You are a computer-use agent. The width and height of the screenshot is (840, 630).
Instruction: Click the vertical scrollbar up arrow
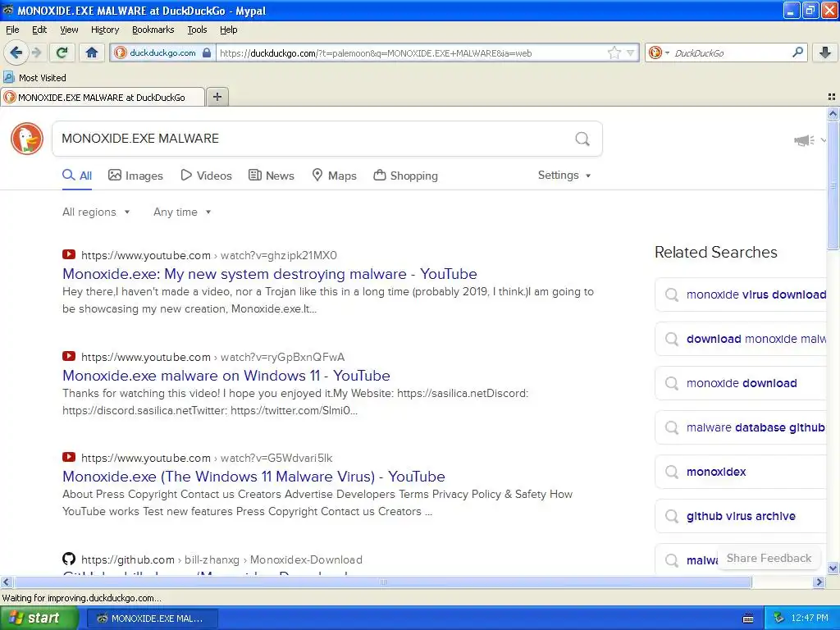coord(833,113)
